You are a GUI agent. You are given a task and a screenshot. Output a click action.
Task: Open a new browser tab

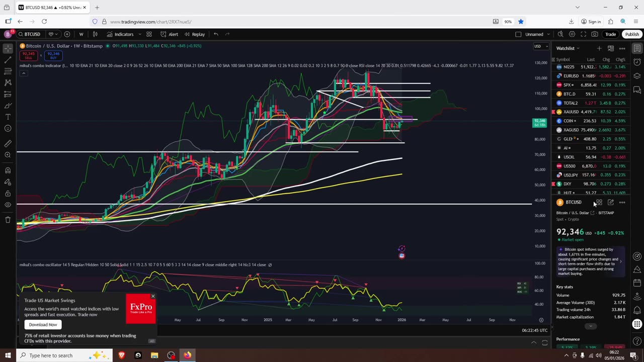point(97,8)
